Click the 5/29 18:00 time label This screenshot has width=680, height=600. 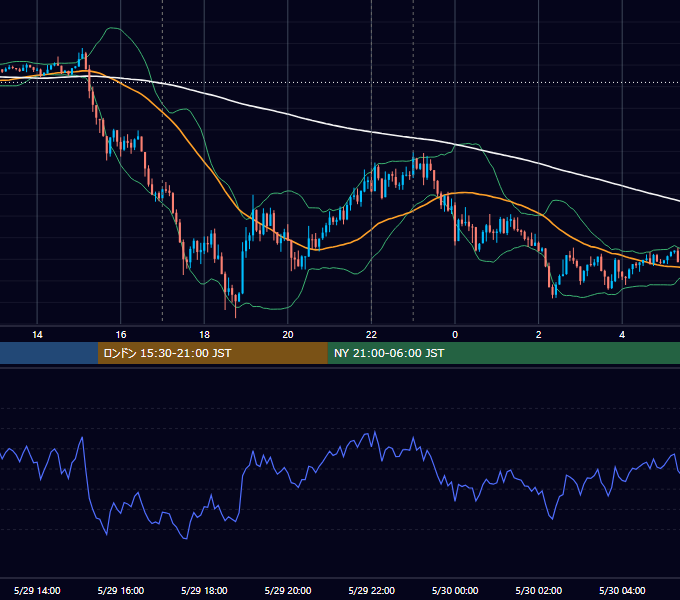tap(204, 590)
